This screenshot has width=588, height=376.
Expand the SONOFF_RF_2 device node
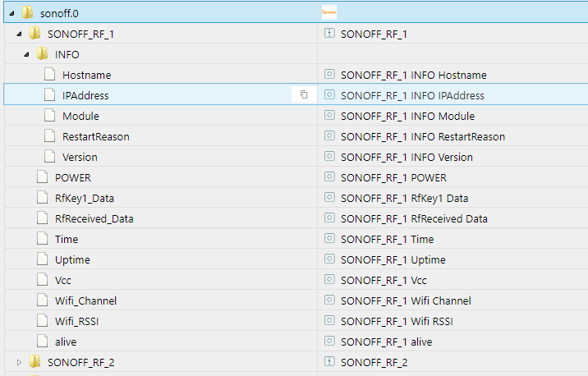tap(19, 362)
